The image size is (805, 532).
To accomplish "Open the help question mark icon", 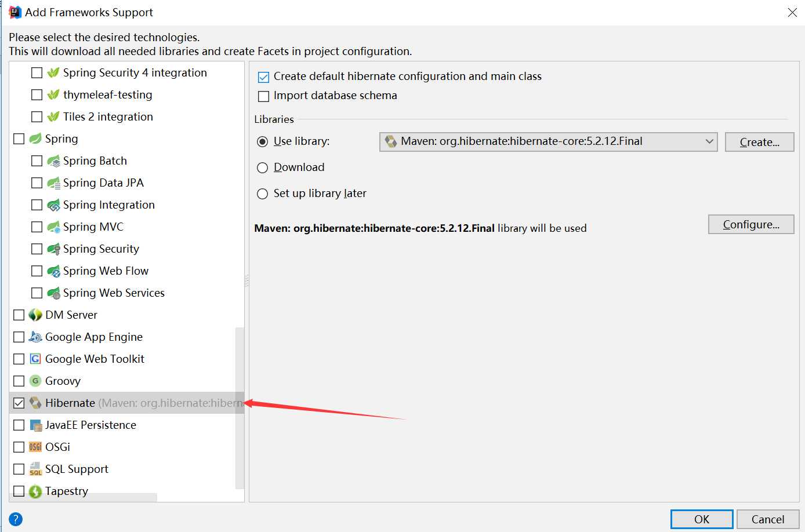I will [x=16, y=519].
